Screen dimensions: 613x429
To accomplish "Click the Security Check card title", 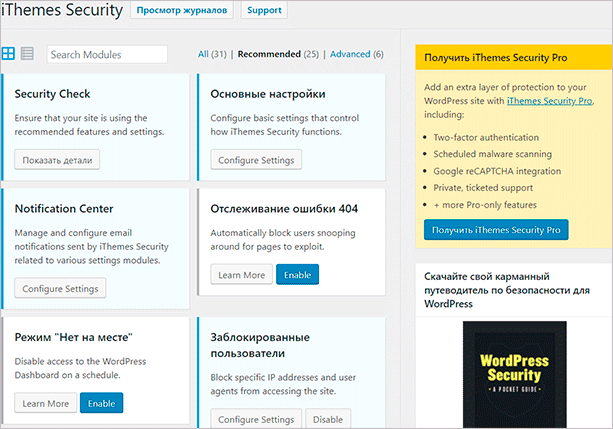I will click(x=52, y=94).
